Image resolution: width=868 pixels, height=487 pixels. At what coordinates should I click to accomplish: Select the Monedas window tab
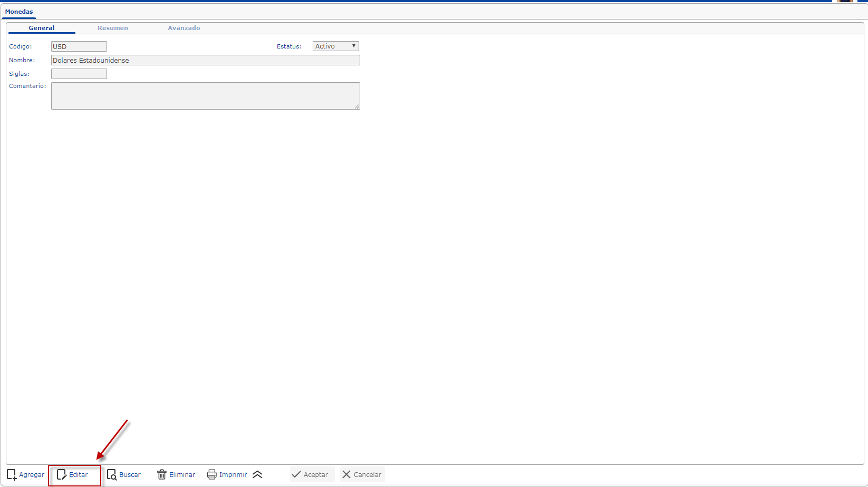coord(19,12)
